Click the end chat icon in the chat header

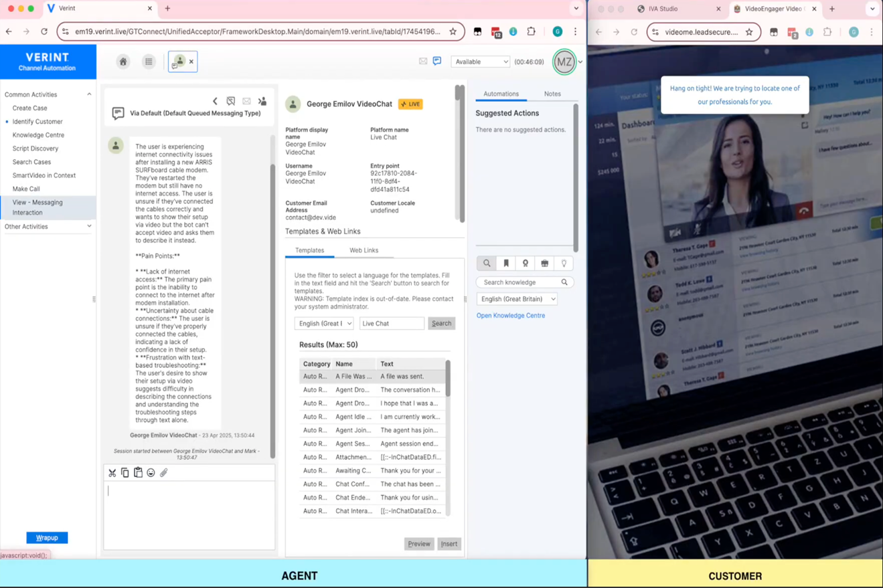[x=230, y=101]
